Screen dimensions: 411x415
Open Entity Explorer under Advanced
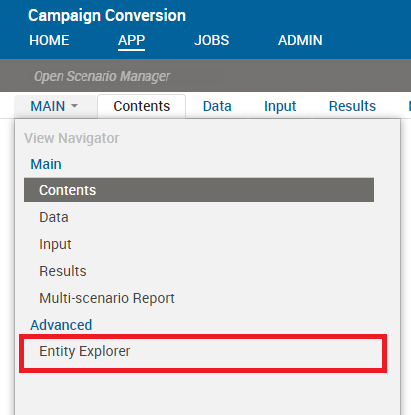point(84,351)
